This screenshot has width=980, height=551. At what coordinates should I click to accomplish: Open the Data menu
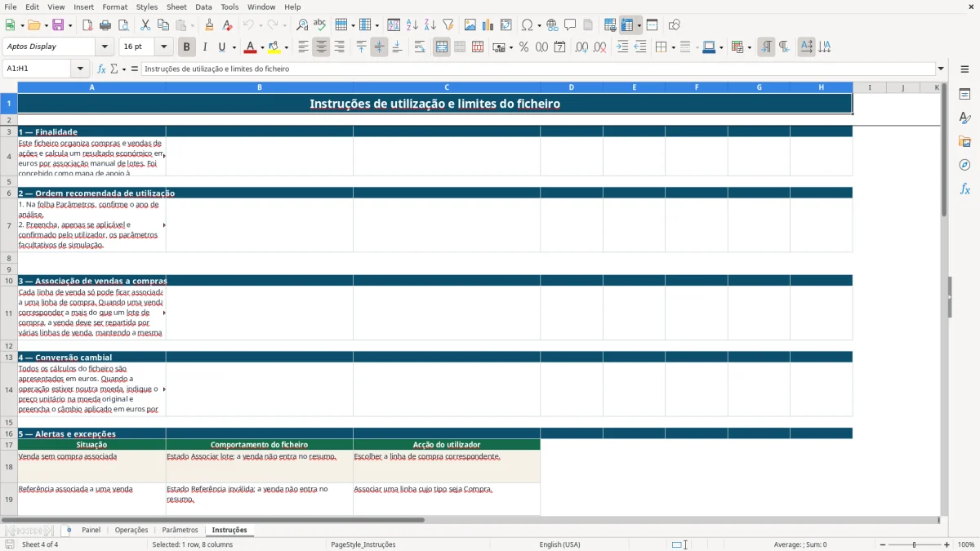(203, 7)
